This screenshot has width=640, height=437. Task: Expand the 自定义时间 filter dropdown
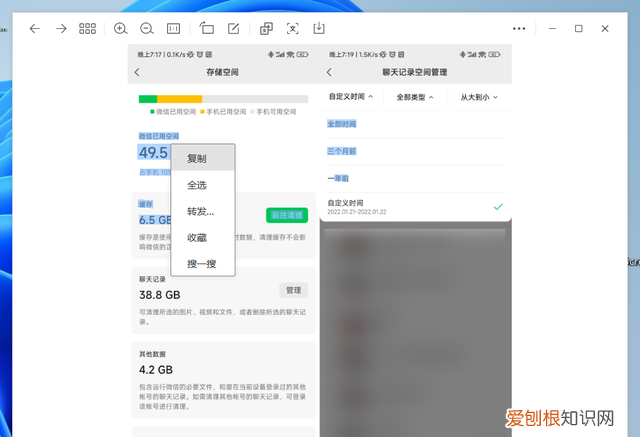click(x=351, y=97)
